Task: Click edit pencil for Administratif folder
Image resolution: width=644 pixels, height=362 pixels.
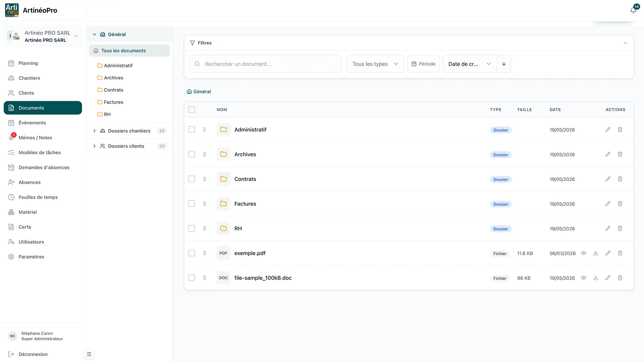Action: [608, 130]
